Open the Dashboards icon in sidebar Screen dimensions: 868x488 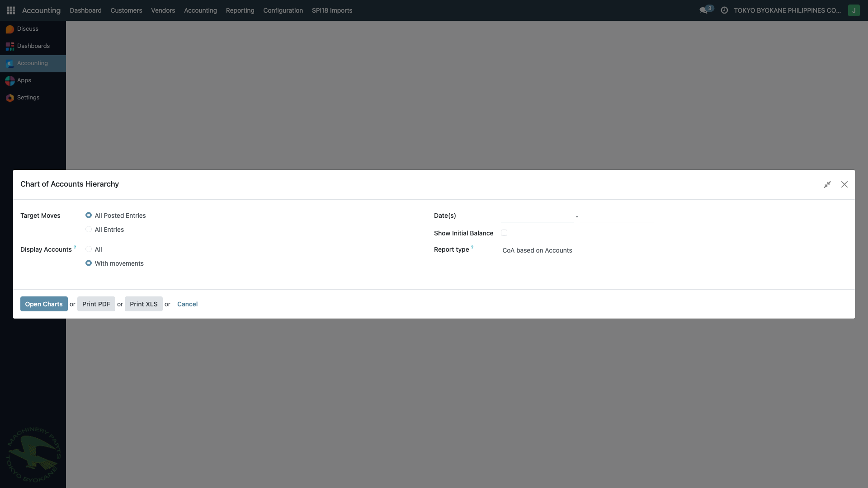(10, 46)
